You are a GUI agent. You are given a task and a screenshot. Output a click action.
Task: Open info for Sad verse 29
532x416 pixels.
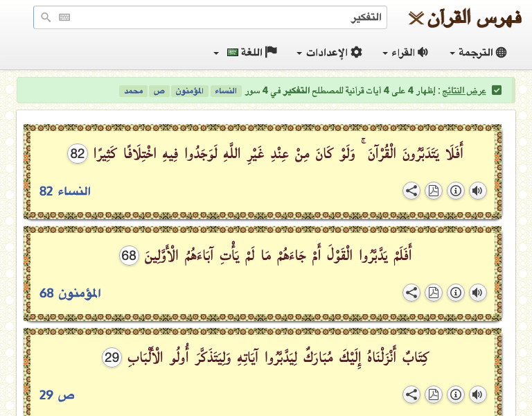coord(456,395)
